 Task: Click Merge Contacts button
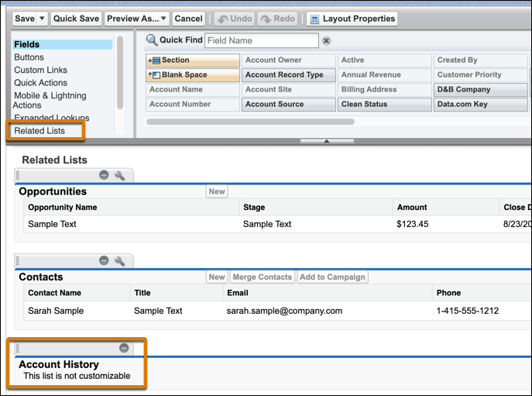[263, 277]
